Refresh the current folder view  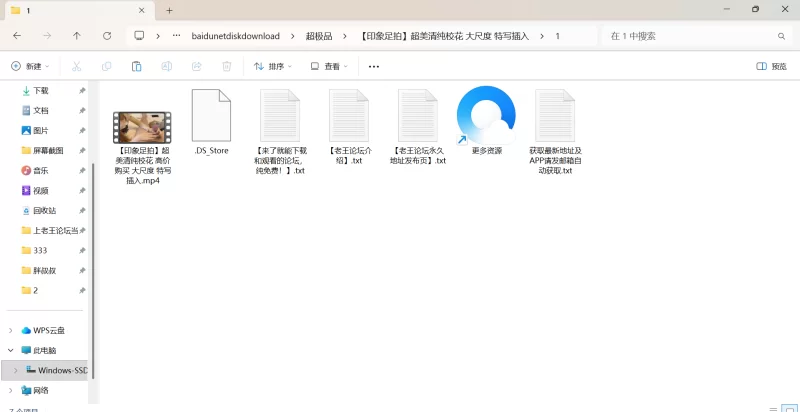pyautogui.click(x=107, y=36)
